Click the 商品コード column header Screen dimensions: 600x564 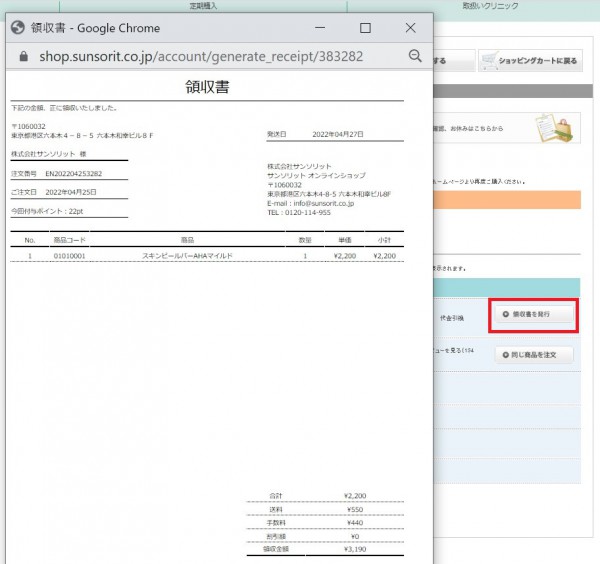click(69, 240)
